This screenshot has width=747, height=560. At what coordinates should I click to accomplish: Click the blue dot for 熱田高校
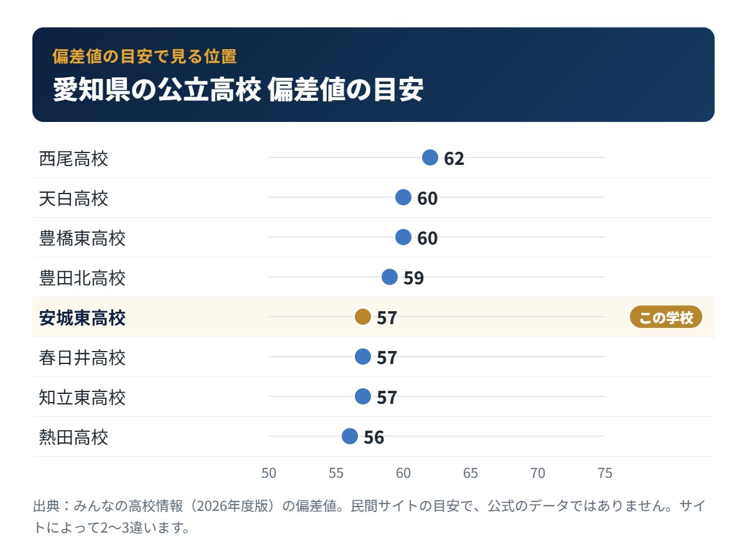[x=350, y=436]
